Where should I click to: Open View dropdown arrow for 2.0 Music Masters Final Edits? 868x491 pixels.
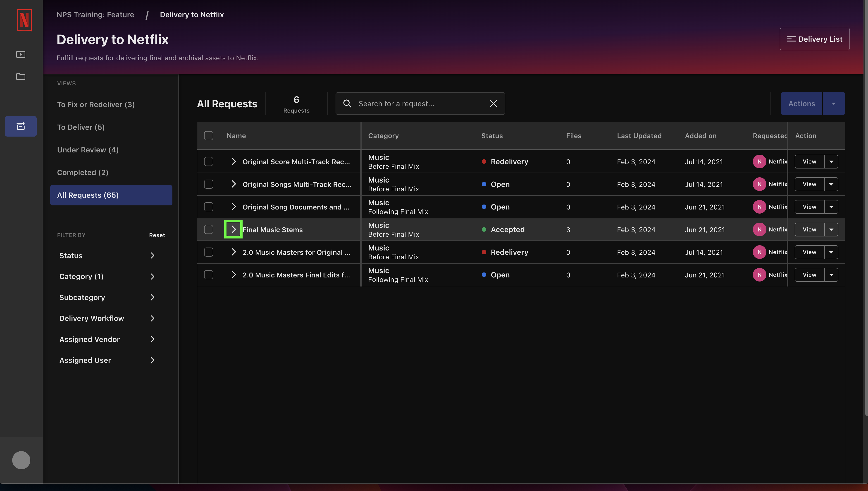pyautogui.click(x=831, y=275)
